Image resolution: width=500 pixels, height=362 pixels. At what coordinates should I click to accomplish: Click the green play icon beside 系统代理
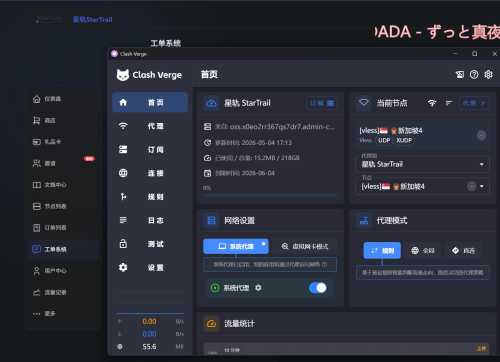coord(215,288)
